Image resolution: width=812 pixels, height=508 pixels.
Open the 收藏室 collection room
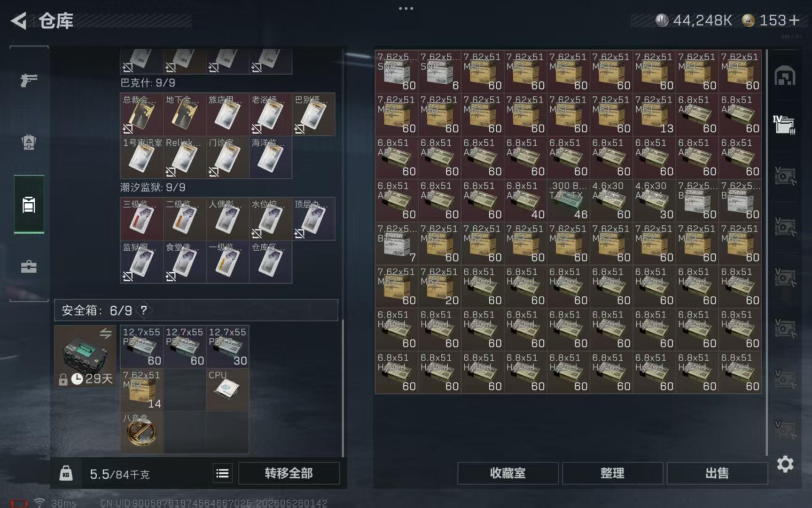pyautogui.click(x=507, y=473)
